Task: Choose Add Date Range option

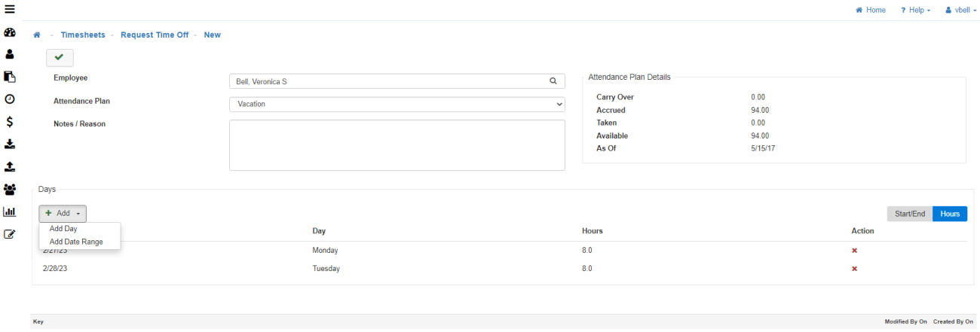Action: [x=76, y=242]
